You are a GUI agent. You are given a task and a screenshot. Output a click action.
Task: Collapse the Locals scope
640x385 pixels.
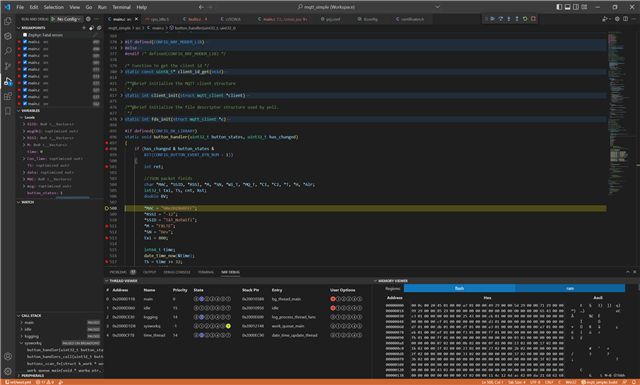pos(22,117)
